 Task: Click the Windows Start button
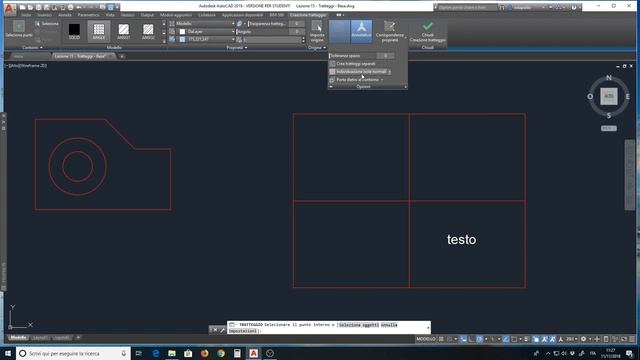tap(8, 353)
